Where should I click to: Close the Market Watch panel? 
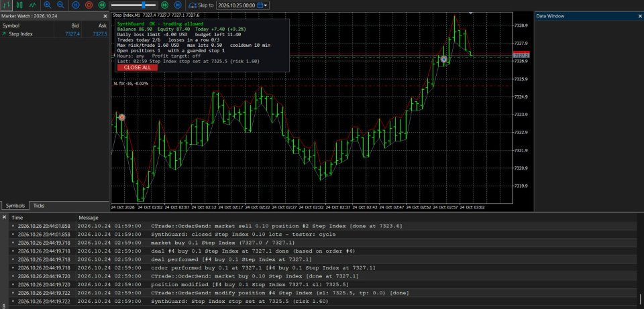point(105,16)
